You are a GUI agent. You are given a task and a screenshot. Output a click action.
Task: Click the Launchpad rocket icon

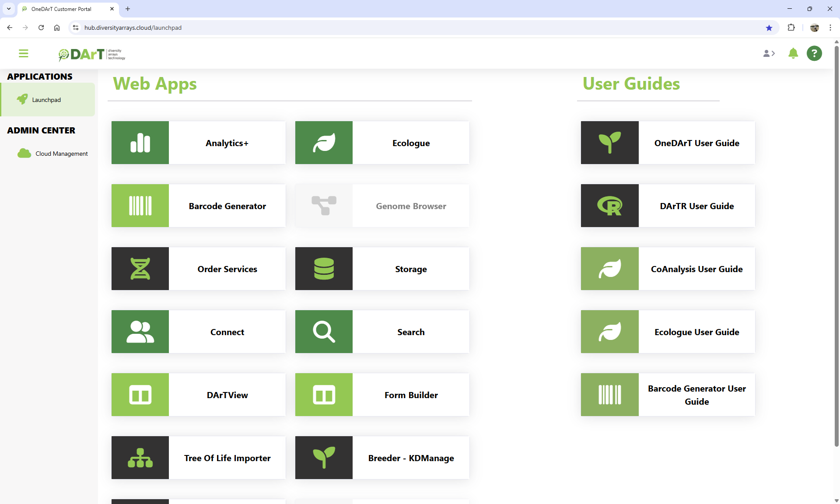pyautogui.click(x=22, y=99)
